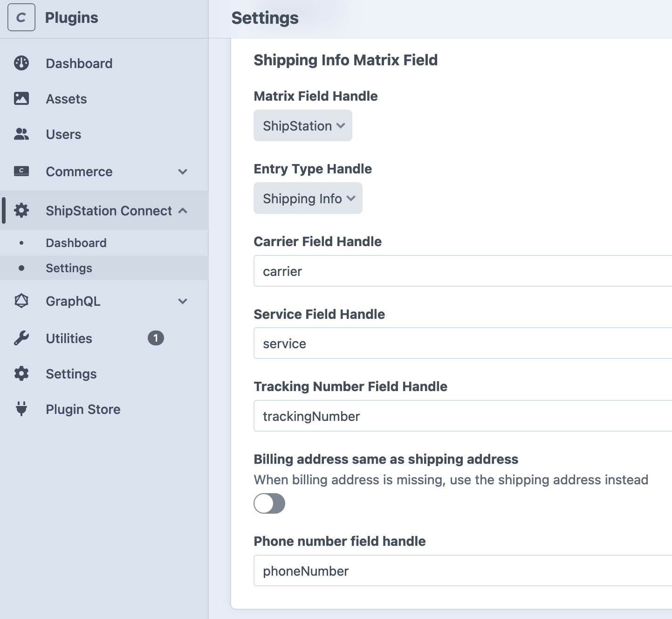Click the Utilities notification badge showing 1
The height and width of the screenshot is (619, 672).
pyautogui.click(x=156, y=338)
